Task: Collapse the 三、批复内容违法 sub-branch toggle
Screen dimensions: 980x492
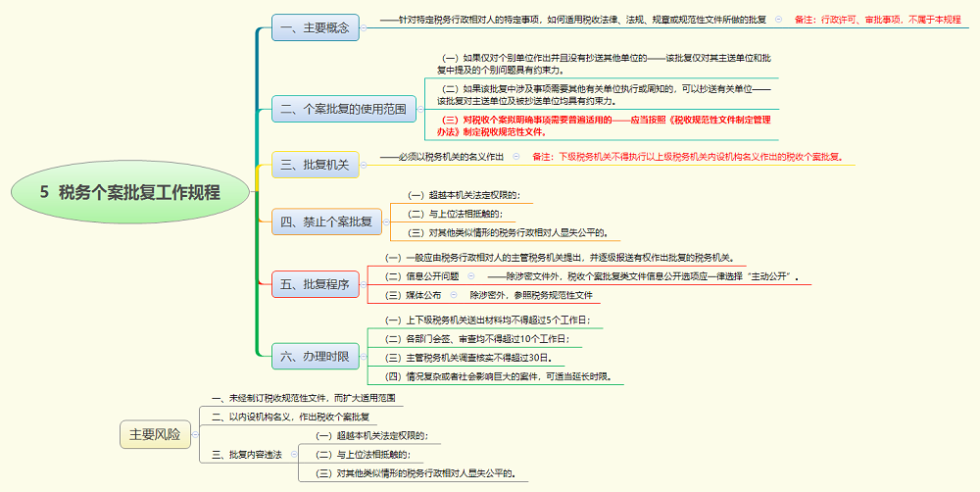Action: 293,455
